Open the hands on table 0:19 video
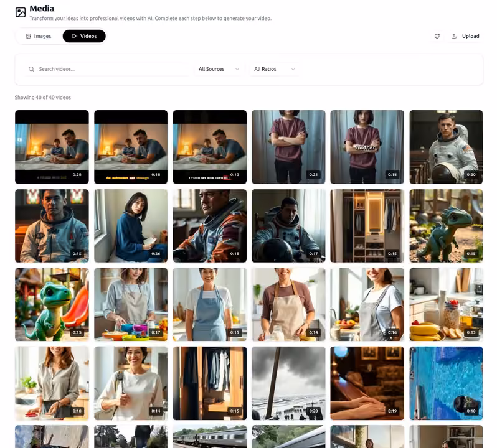This screenshot has height=448, width=497. tap(367, 383)
